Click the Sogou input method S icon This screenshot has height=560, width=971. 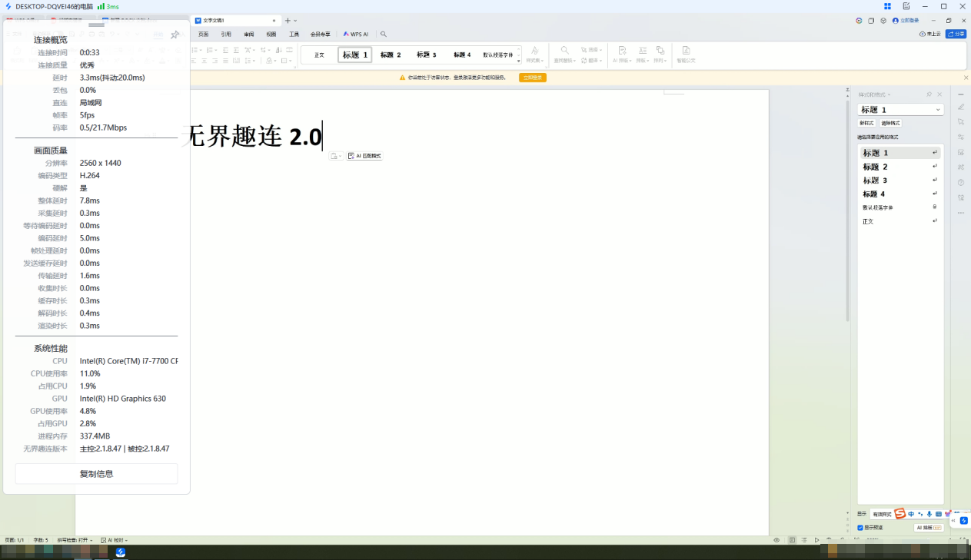tap(900, 514)
